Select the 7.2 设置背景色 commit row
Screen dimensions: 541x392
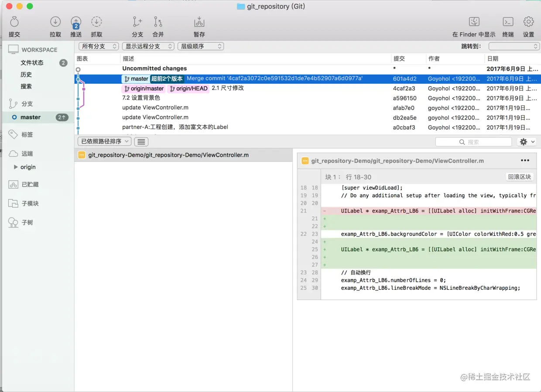[308, 98]
